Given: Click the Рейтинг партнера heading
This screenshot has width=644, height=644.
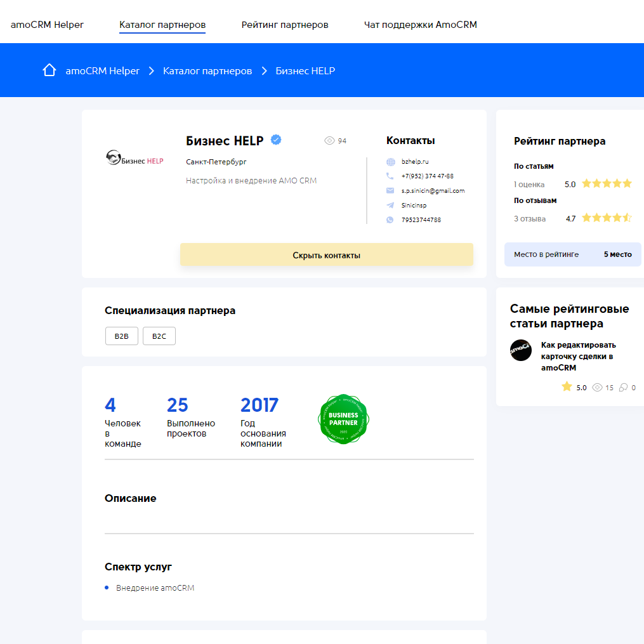Looking at the screenshot, I should pyautogui.click(x=560, y=141).
